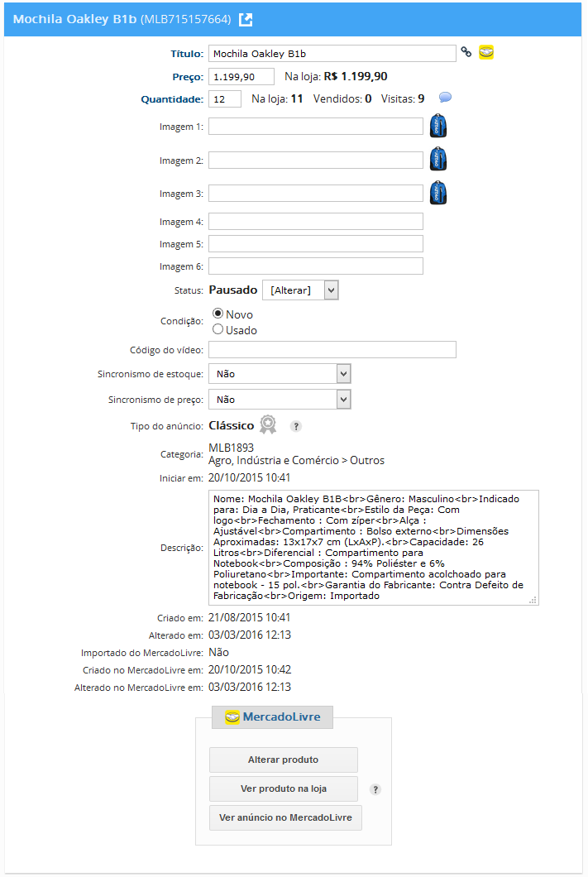Click the Alterado em date value

pos(250,635)
